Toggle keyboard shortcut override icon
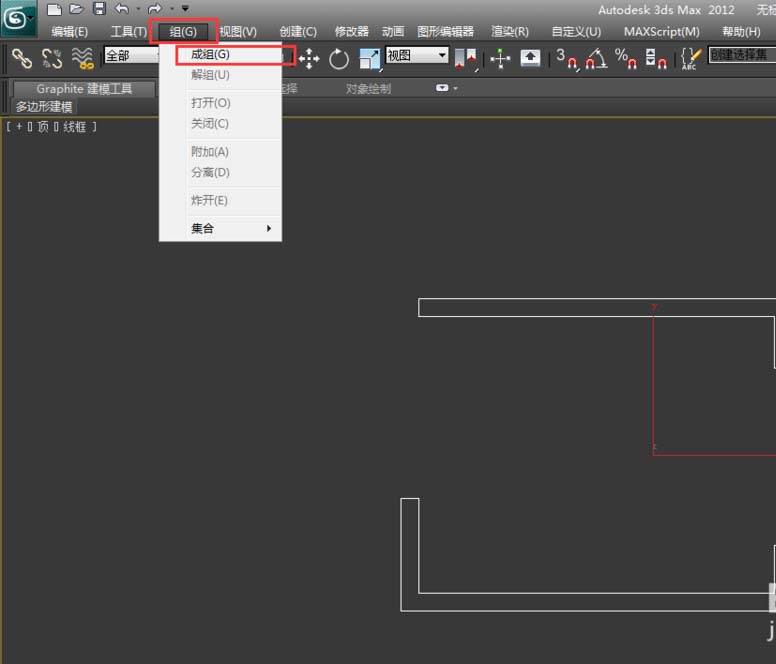This screenshot has height=664, width=776. [530, 58]
